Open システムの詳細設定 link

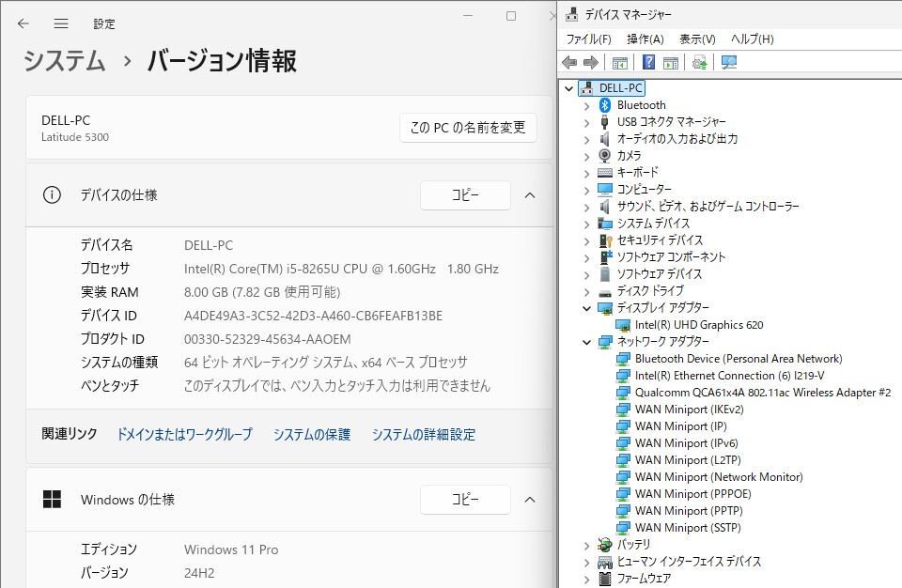click(424, 434)
